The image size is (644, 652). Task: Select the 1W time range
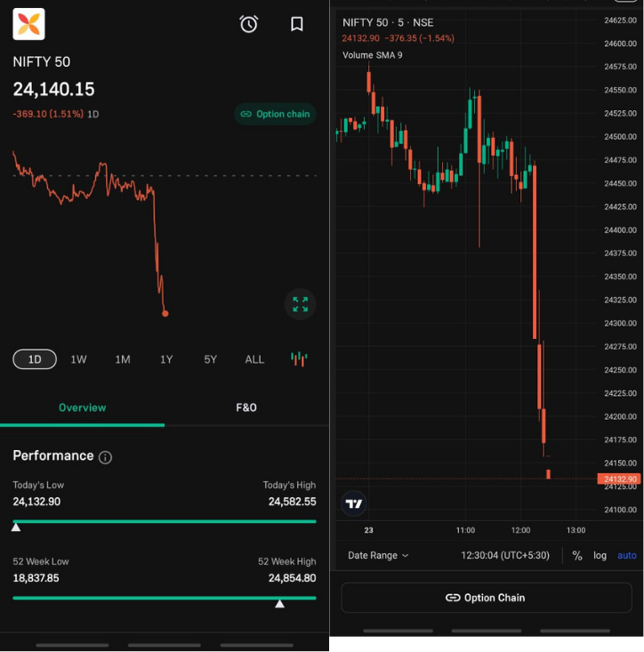point(78,359)
